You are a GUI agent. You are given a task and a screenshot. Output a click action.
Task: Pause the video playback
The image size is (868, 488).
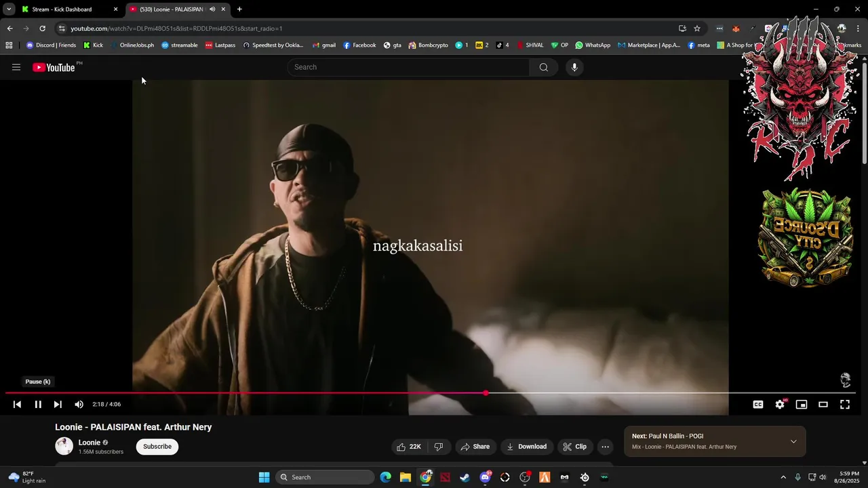pyautogui.click(x=38, y=405)
